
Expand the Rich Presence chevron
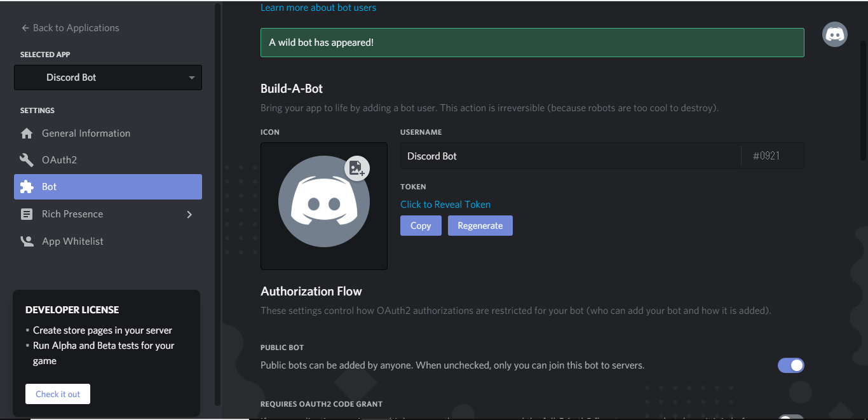[x=189, y=215]
